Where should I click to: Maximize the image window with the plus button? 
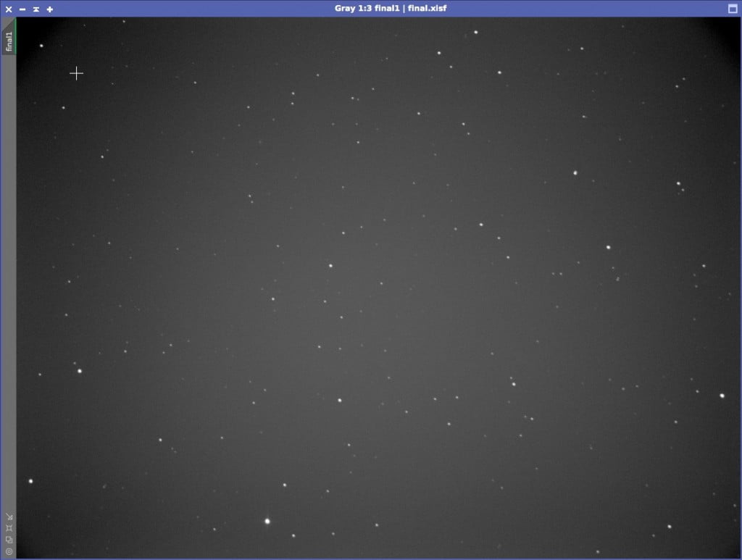click(x=50, y=9)
